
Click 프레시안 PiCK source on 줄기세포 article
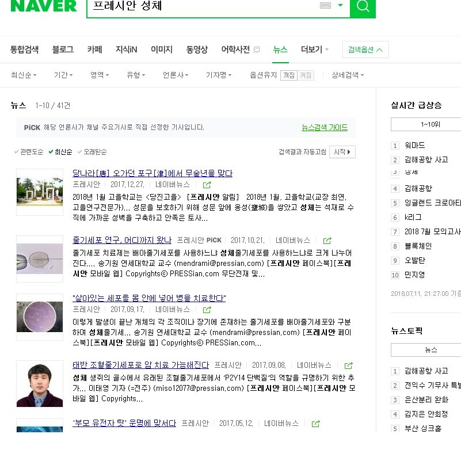point(199,240)
